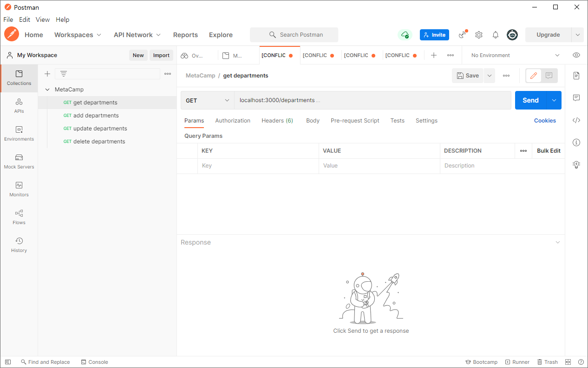Screen dimensions: 588x368
Task: Open the View menu
Action: coord(43,19)
